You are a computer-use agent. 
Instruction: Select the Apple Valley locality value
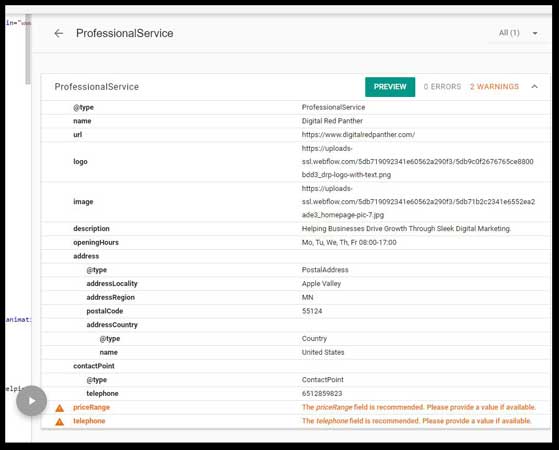[321, 283]
